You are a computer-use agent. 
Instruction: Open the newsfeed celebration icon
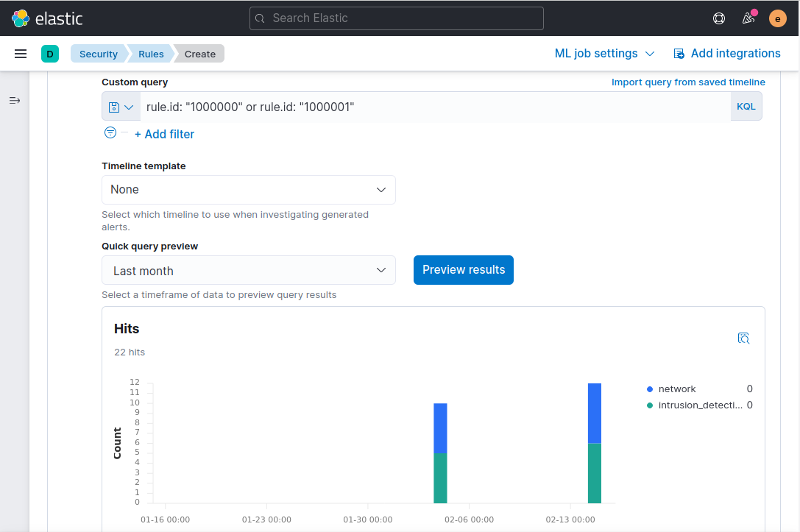(x=748, y=19)
